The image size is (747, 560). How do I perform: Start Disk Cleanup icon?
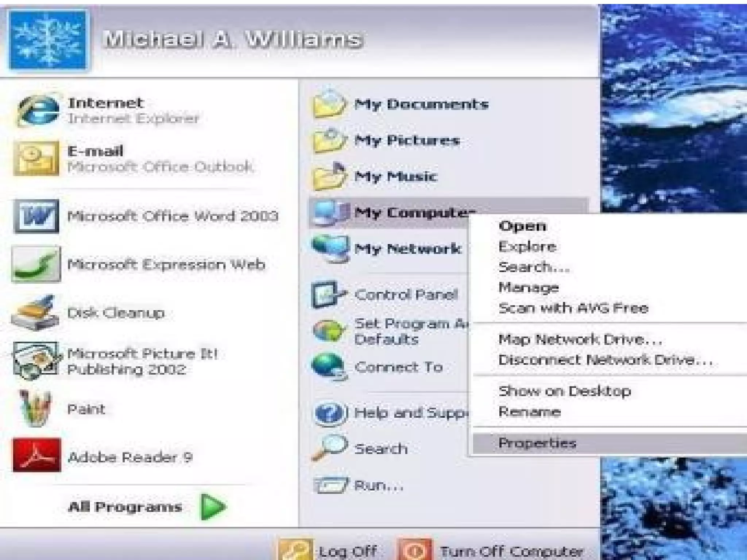35,313
